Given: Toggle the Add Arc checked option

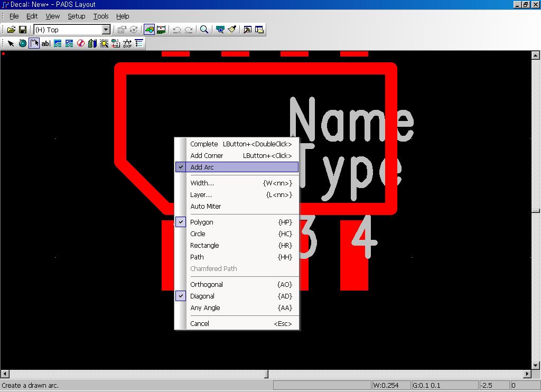Looking at the screenshot, I should coord(237,167).
